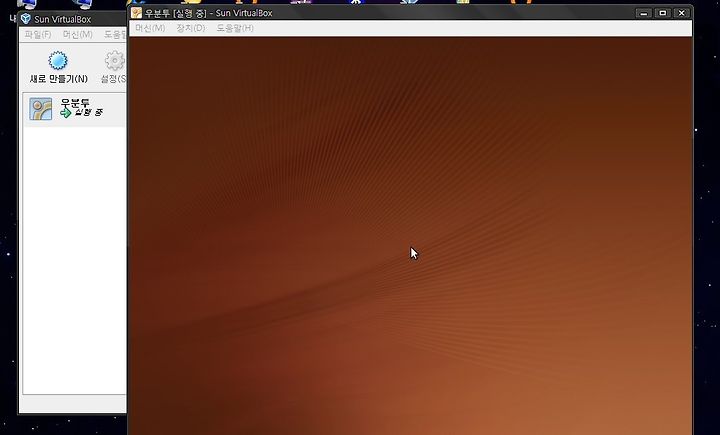Click the 새로 만들기(N) new machine icon
Screen dimensions: 720x435
point(58,60)
